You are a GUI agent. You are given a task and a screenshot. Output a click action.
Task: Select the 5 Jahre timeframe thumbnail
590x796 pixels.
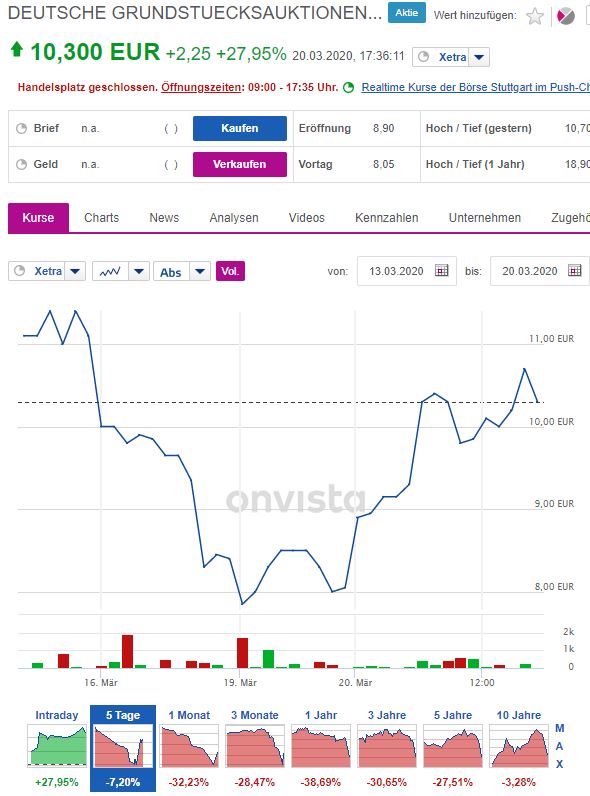pyautogui.click(x=453, y=746)
